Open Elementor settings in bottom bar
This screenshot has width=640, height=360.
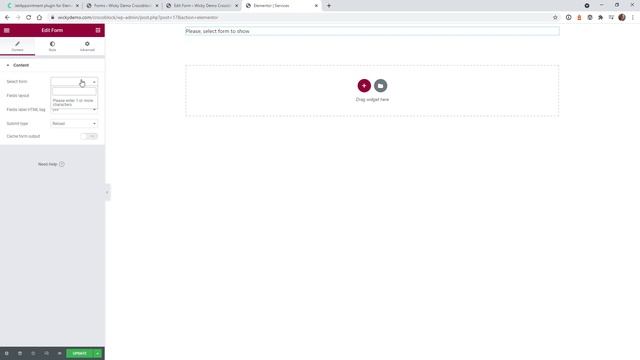point(7,353)
